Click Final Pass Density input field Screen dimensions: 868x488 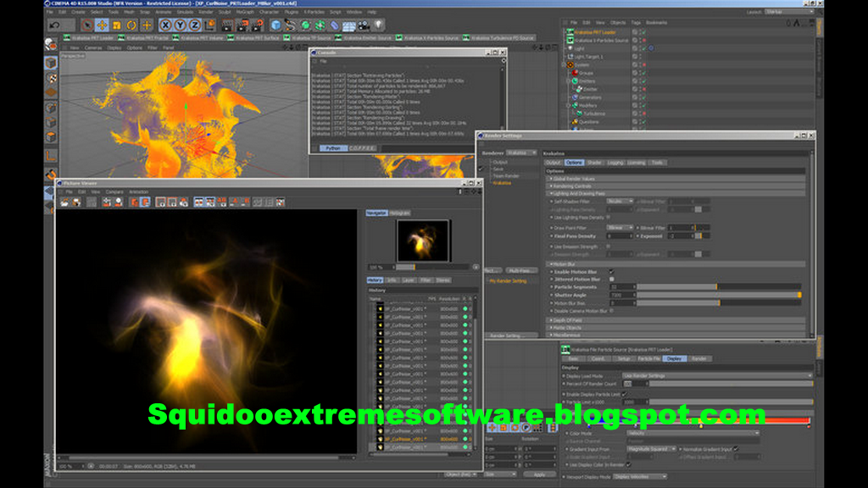coord(620,236)
